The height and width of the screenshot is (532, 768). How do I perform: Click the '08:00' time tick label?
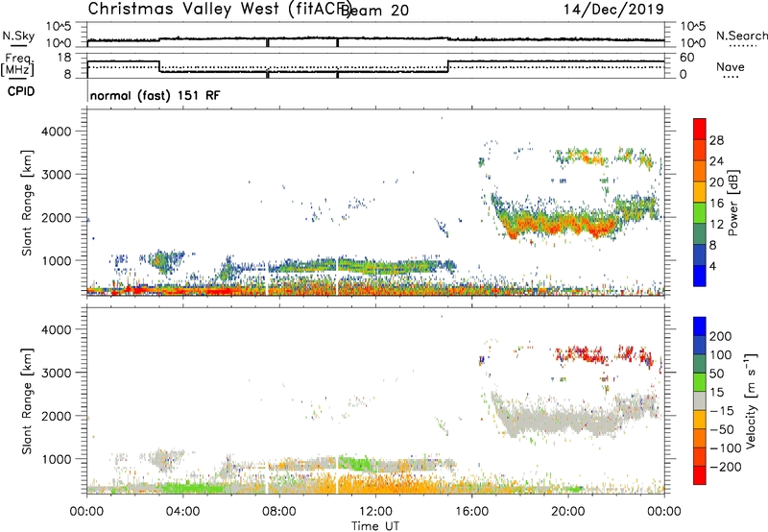tap(279, 512)
